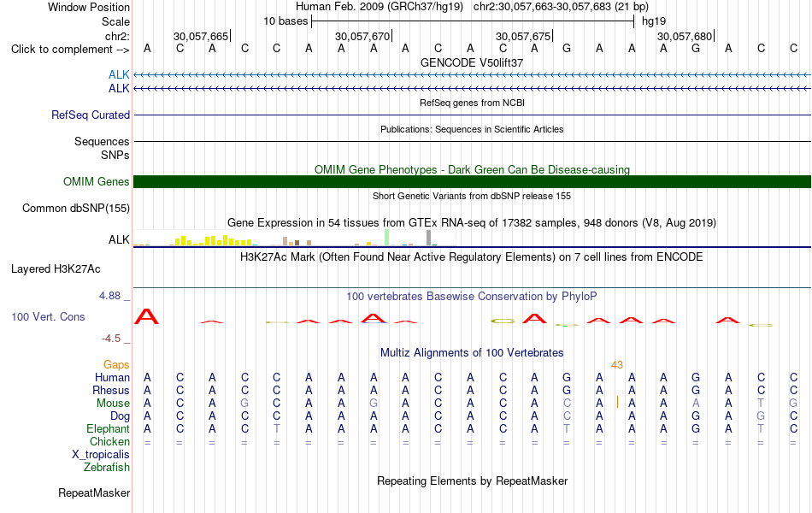Click the Window Position track label
The width and height of the screenshot is (812, 513).
tap(89, 7)
